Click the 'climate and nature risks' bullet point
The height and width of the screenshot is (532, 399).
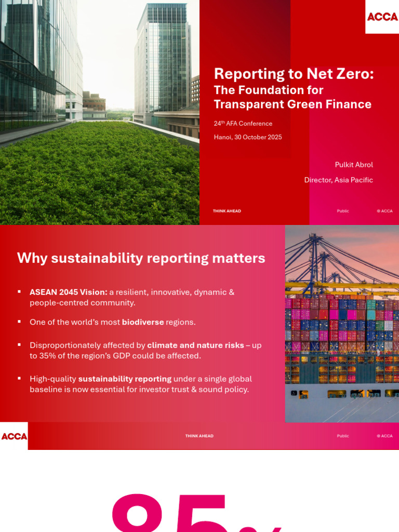(145, 351)
